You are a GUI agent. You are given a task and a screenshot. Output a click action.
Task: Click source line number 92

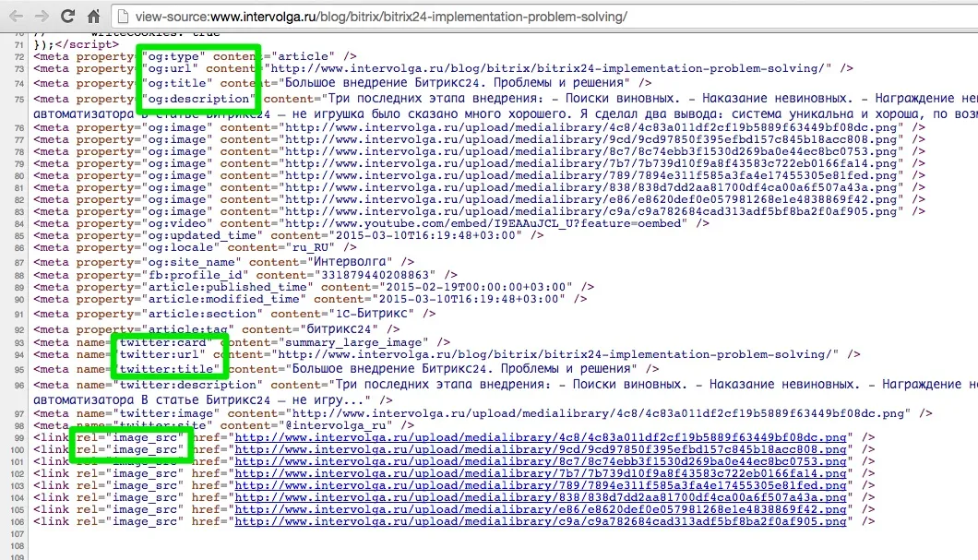18,330
